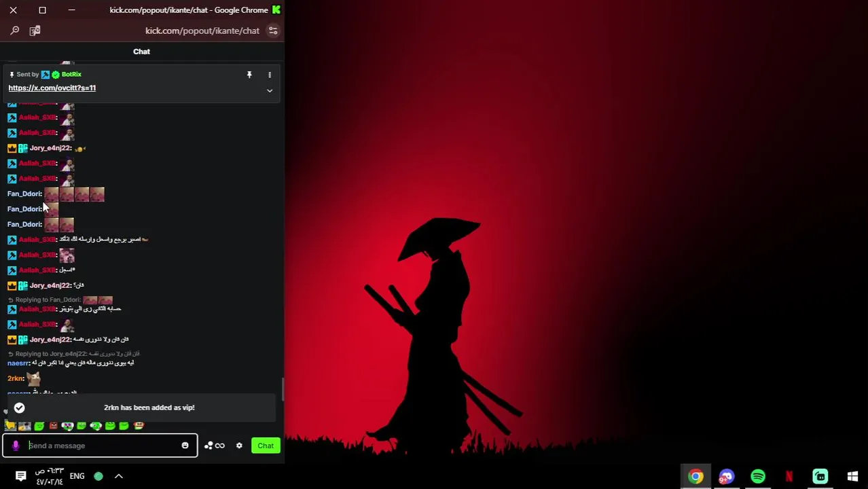This screenshot has width=868, height=489.
Task: Click the 'Replying to Jory_e4nj22' reference
Action: pyautogui.click(x=73, y=354)
